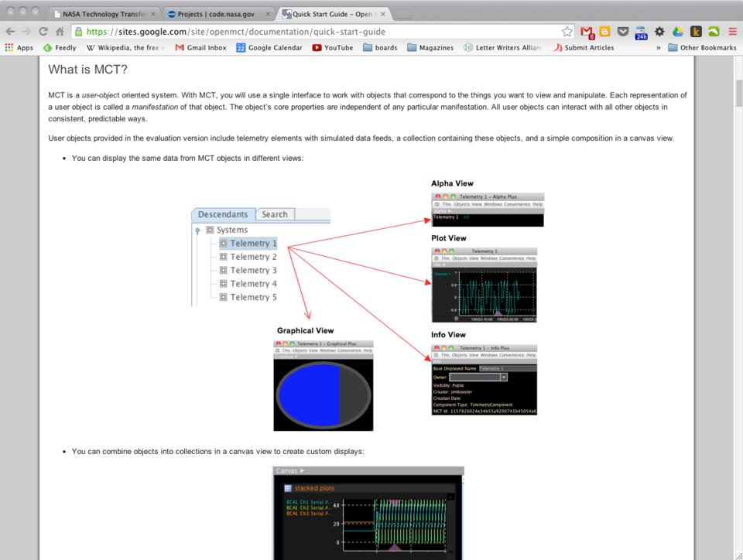Click the 'Plot View' label text
The width and height of the screenshot is (743, 560).
[449, 238]
